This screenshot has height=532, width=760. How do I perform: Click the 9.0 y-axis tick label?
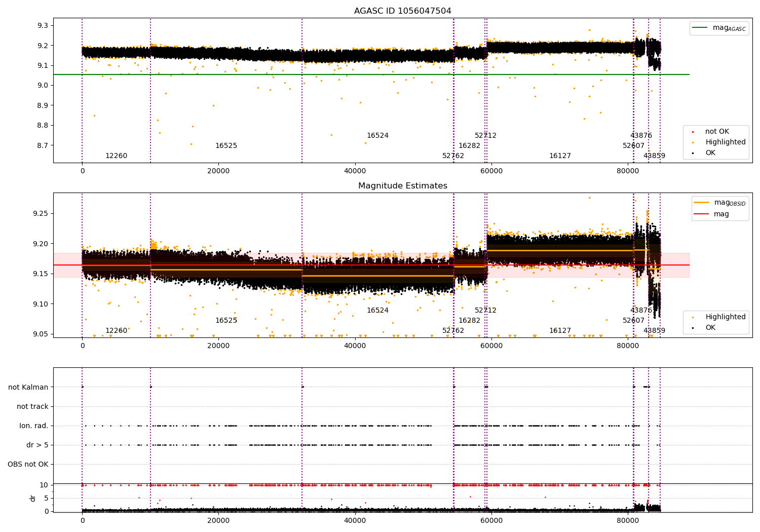(x=43, y=86)
